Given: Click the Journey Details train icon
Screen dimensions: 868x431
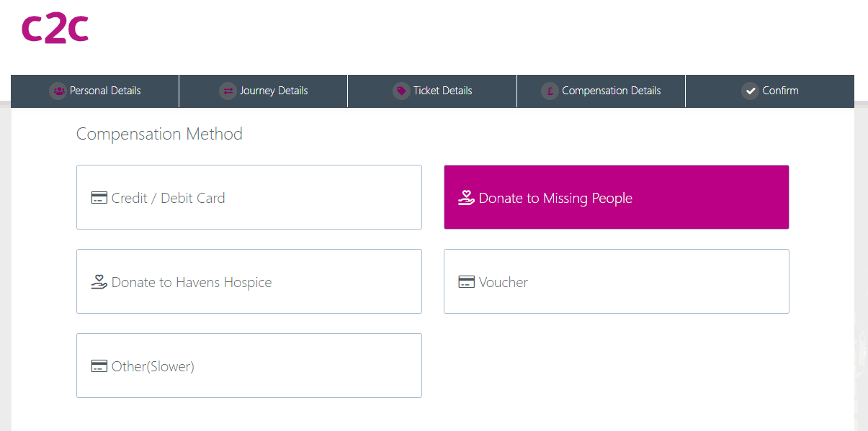Looking at the screenshot, I should click(x=228, y=91).
